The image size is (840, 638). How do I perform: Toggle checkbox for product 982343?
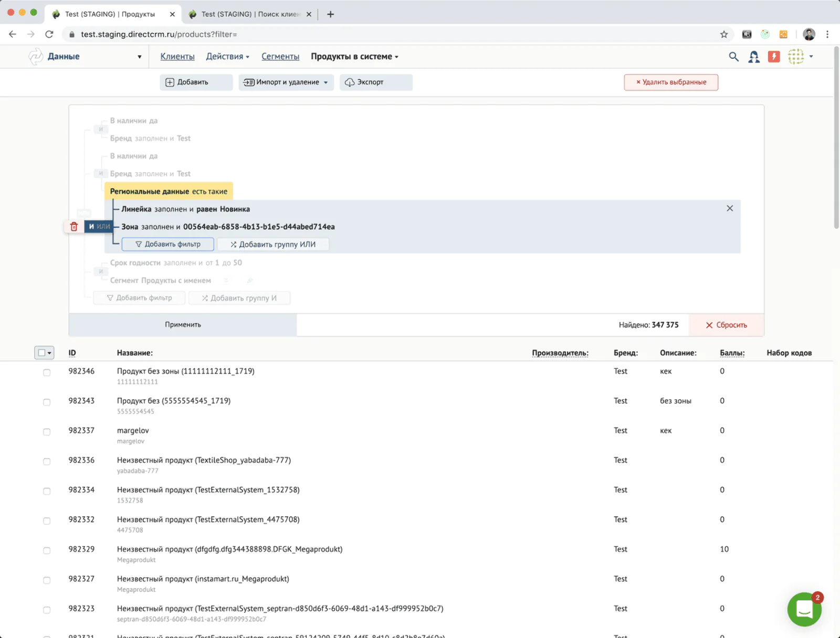[47, 402]
